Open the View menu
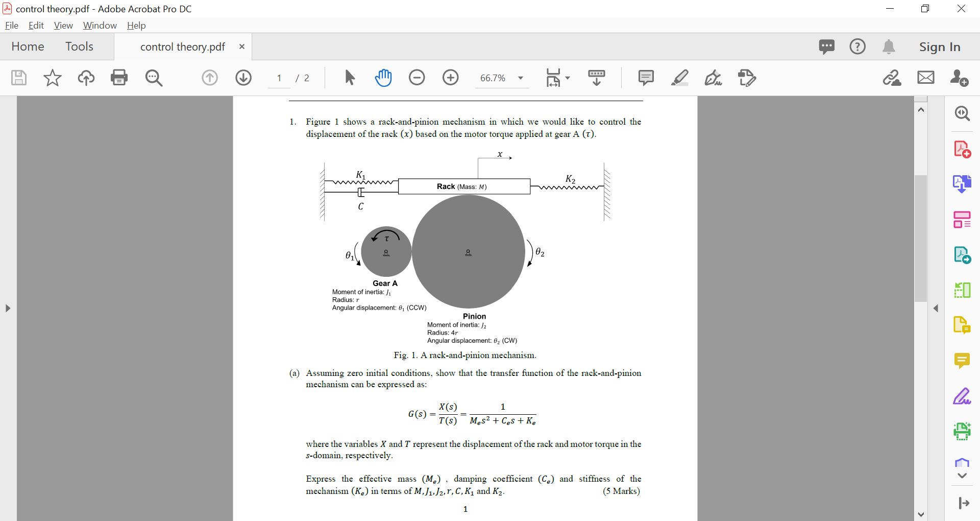The image size is (980, 521). 63,25
